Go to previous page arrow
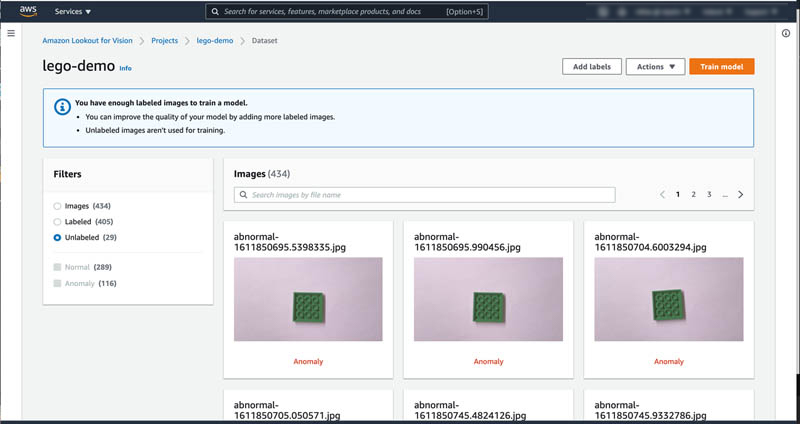This screenshot has height=424, width=800. (662, 194)
